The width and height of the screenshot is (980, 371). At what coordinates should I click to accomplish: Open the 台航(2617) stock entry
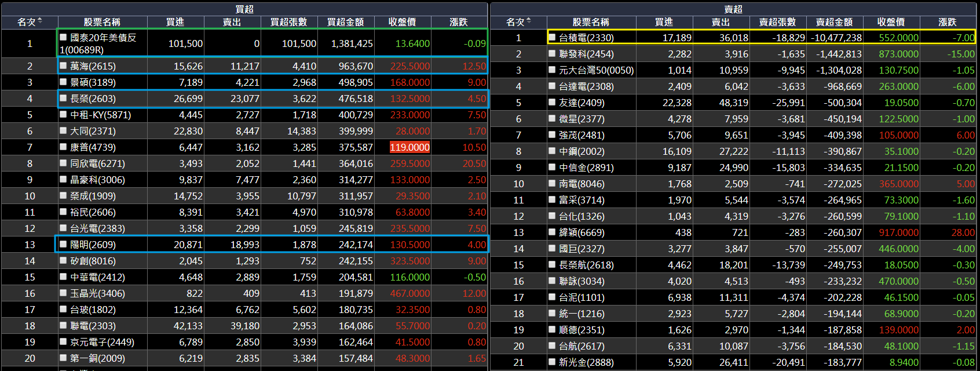click(582, 346)
